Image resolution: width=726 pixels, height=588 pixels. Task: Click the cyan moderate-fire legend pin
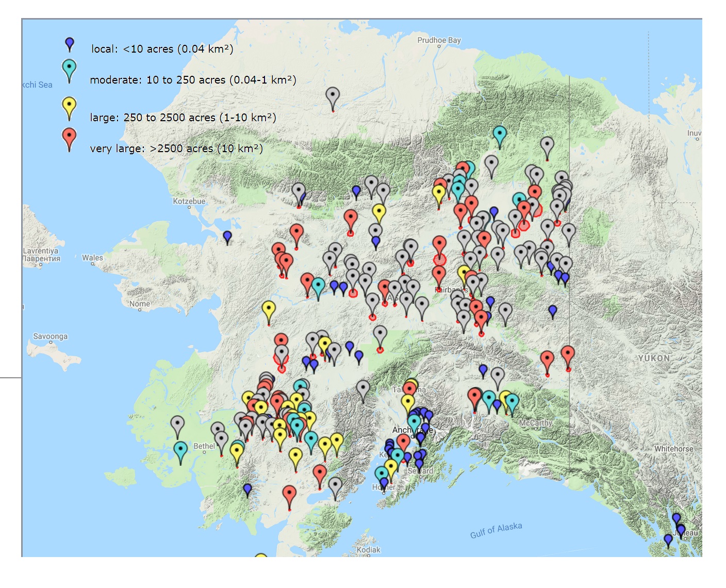coord(69,71)
